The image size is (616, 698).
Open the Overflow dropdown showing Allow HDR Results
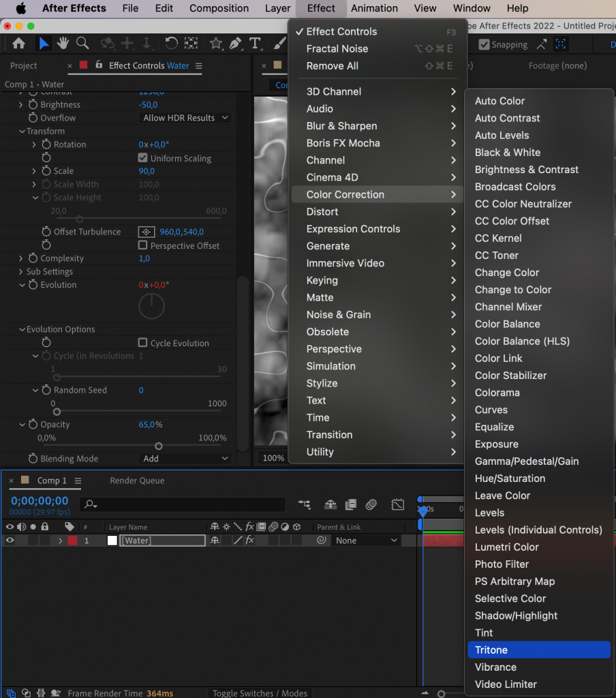pyautogui.click(x=185, y=117)
